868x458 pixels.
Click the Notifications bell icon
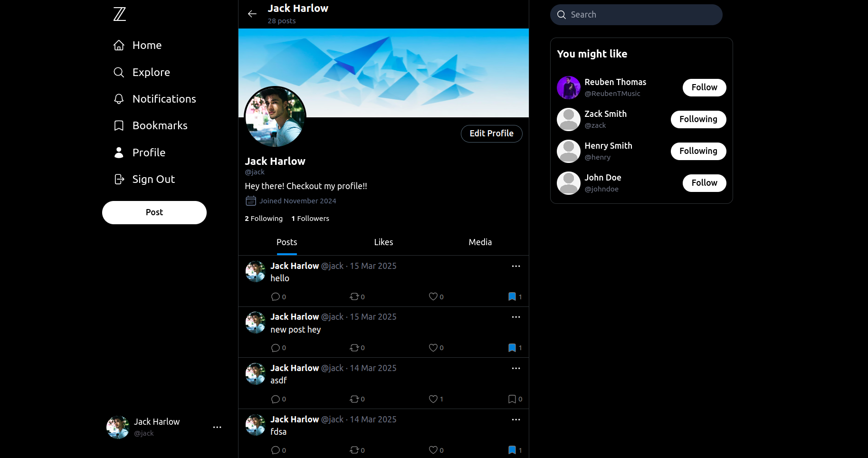(119, 99)
